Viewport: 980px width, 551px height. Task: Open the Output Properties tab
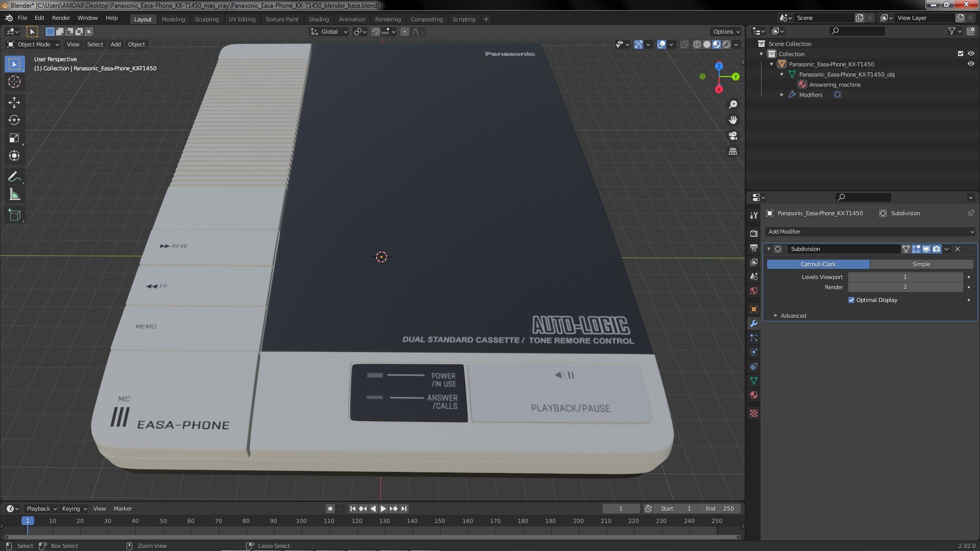tap(754, 248)
